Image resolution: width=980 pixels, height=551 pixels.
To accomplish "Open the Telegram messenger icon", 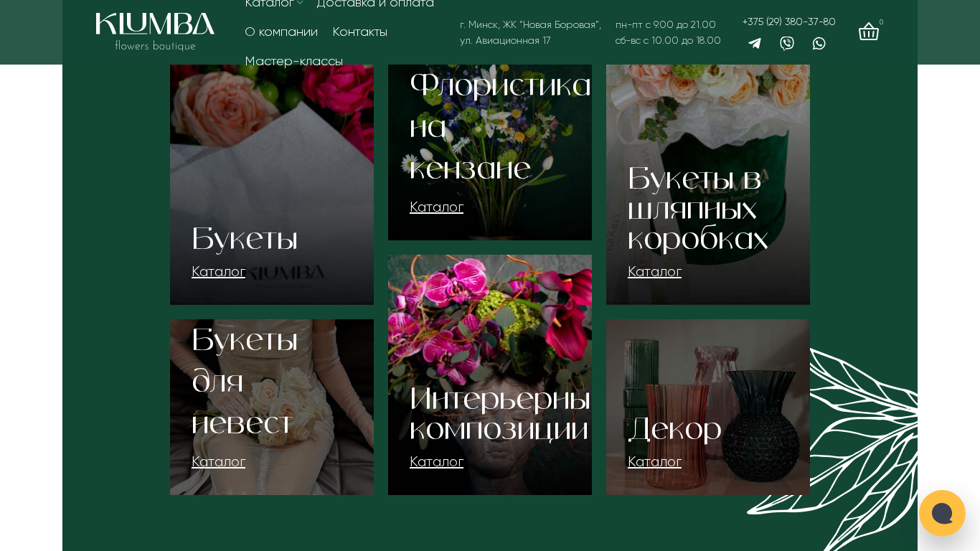I will coord(755,43).
